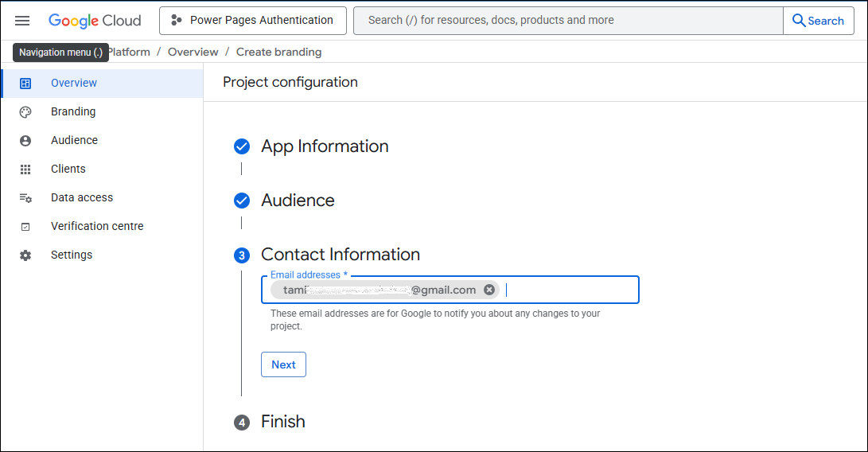Open Clients in the sidebar
868x452 pixels.
pyautogui.click(x=103, y=169)
